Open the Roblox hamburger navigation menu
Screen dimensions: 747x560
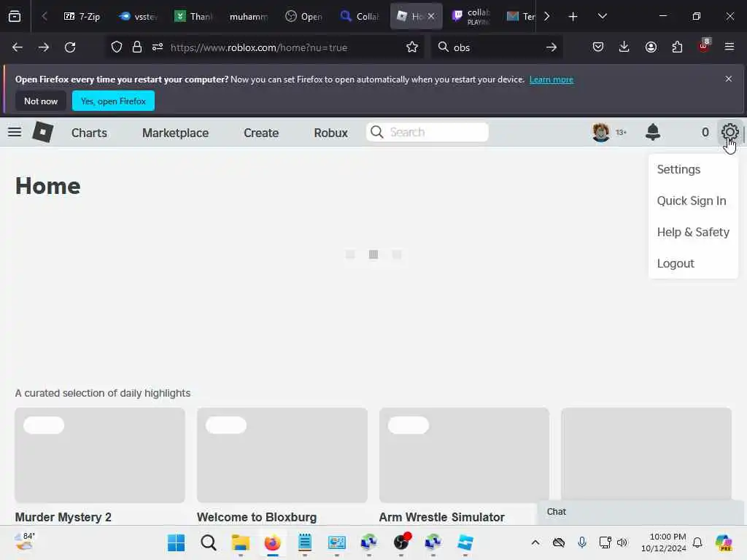(15, 132)
